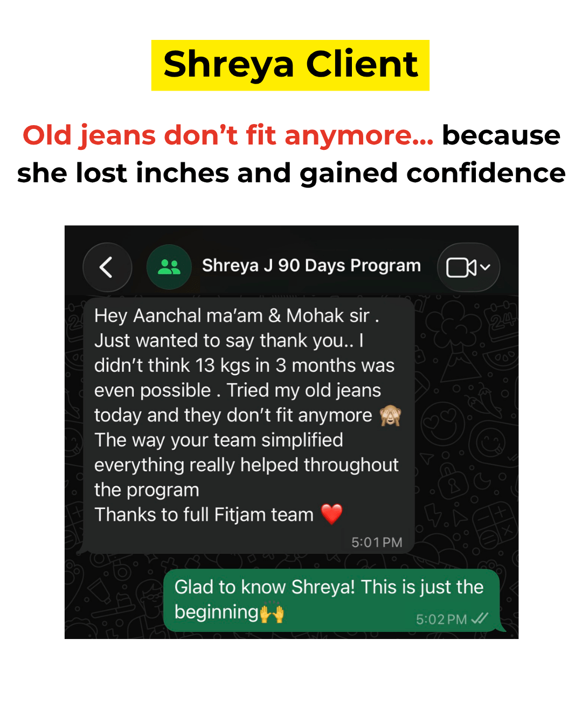
Task: Click the red heart emoji in message
Action: (332, 514)
